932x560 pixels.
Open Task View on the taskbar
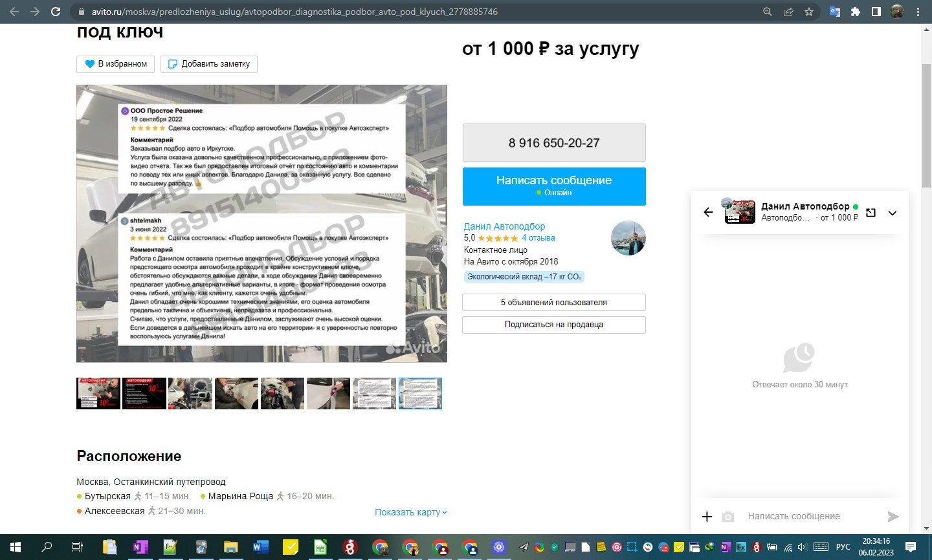pyautogui.click(x=77, y=547)
